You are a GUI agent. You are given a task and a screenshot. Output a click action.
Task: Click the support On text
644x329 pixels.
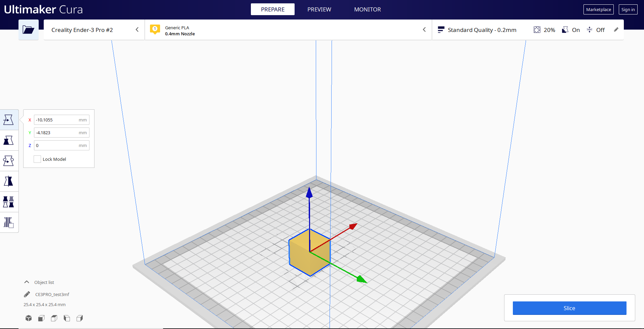pos(576,30)
